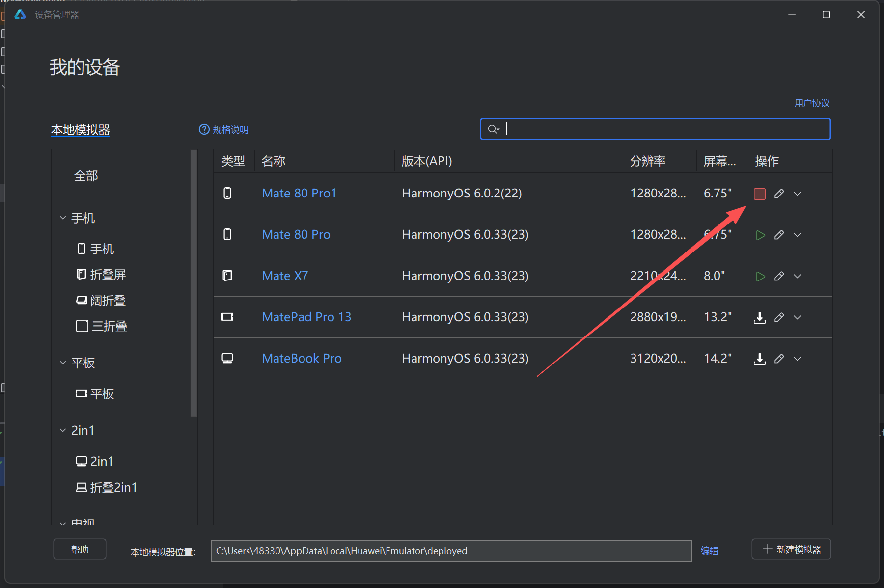Filter by 2in1 device type

coord(95,461)
